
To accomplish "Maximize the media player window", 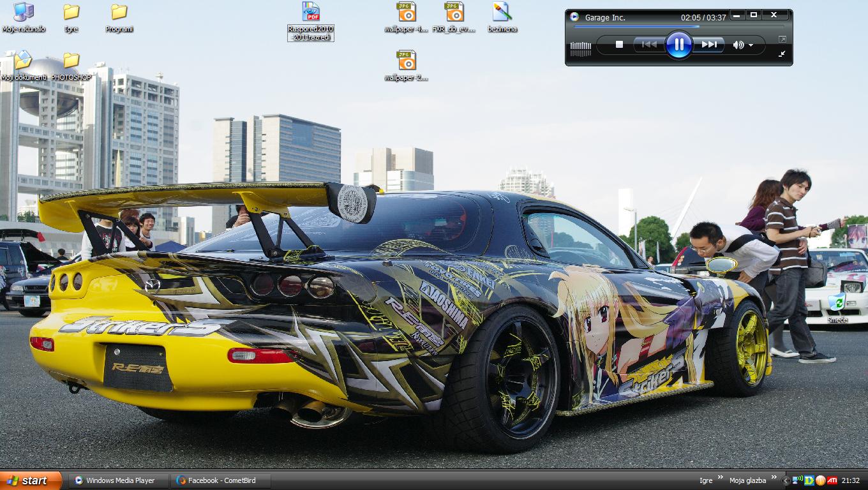I will 754,15.
